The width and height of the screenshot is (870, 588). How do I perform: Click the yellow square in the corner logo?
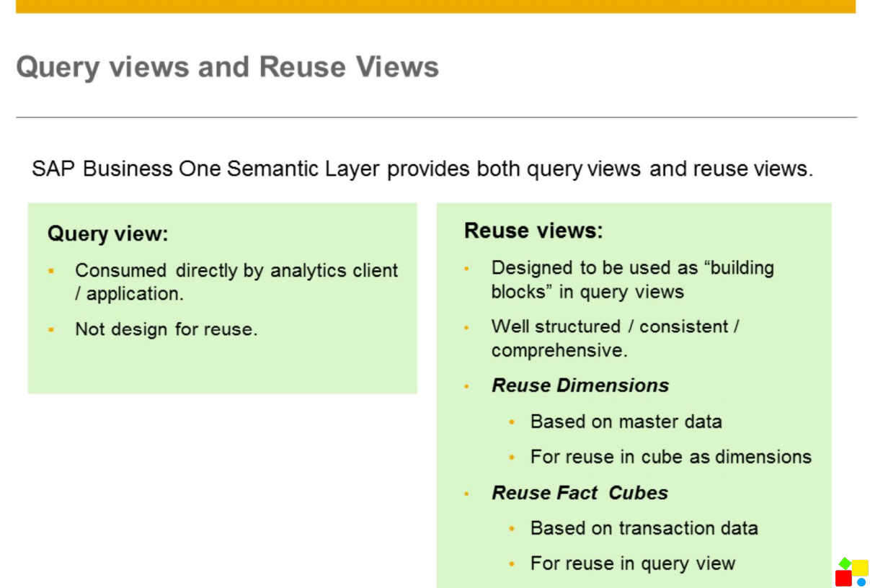pyautogui.click(x=860, y=568)
